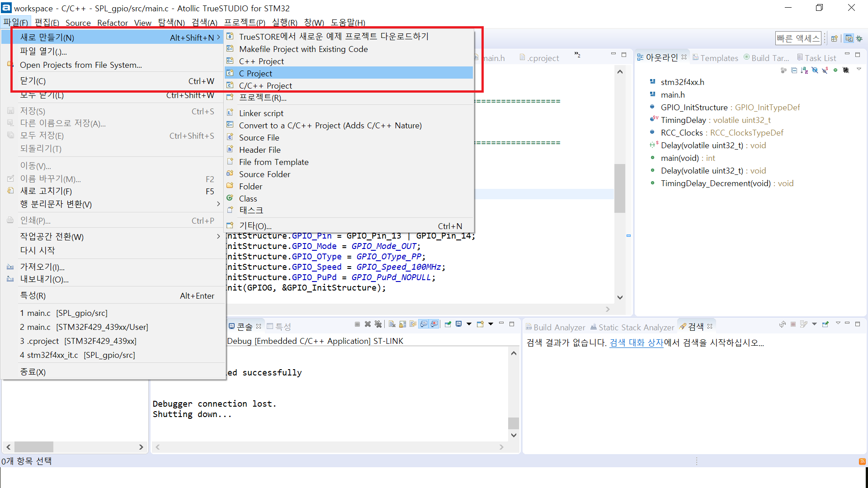Toggle hide static members in Outline

825,70
